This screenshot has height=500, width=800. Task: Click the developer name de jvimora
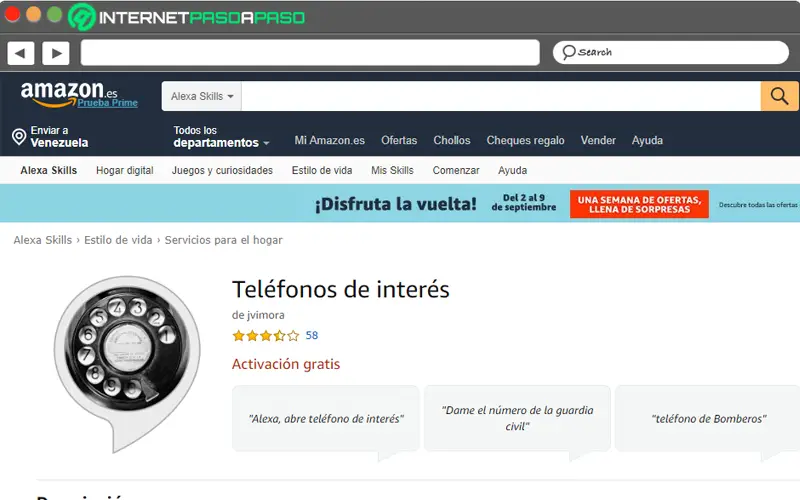click(x=258, y=315)
